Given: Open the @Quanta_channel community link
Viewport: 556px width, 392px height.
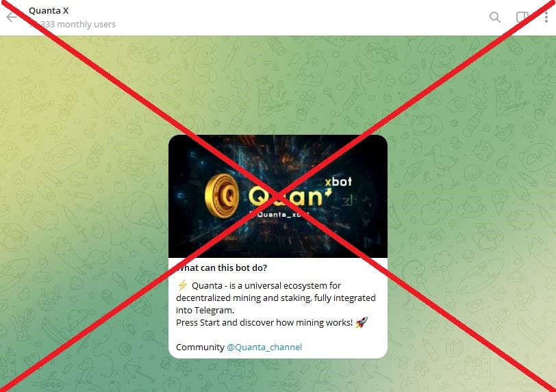Looking at the screenshot, I should click(x=264, y=347).
